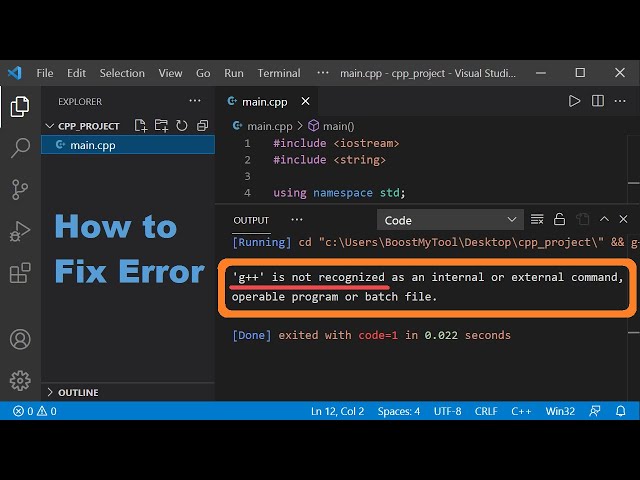Split the editor to the right
This screenshot has height=480, width=640.
598,101
